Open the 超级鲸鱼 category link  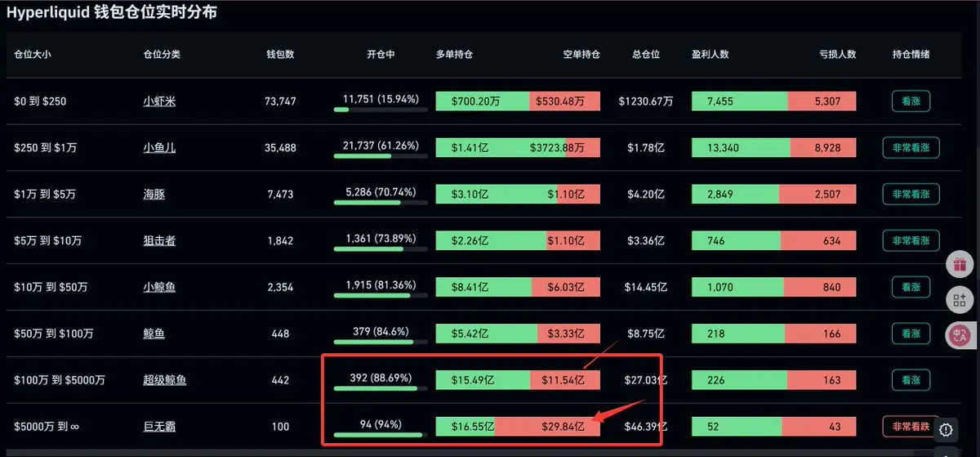point(165,380)
